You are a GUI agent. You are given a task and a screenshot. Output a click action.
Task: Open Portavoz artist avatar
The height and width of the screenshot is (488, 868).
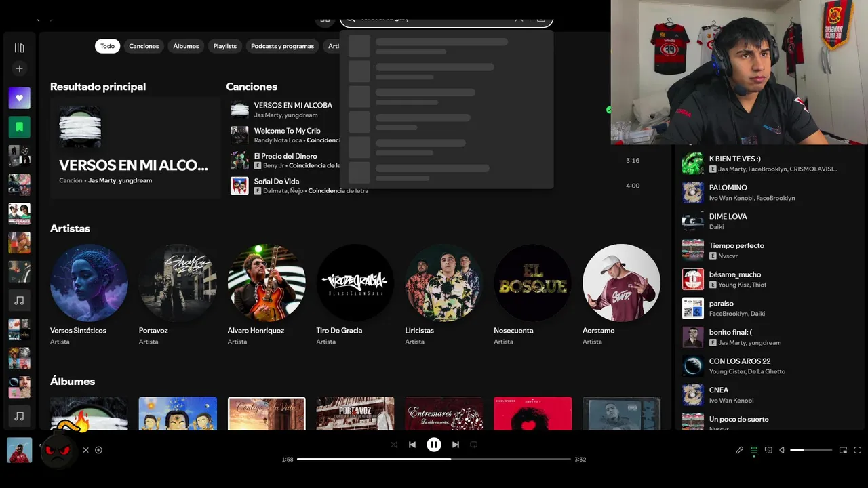click(178, 283)
